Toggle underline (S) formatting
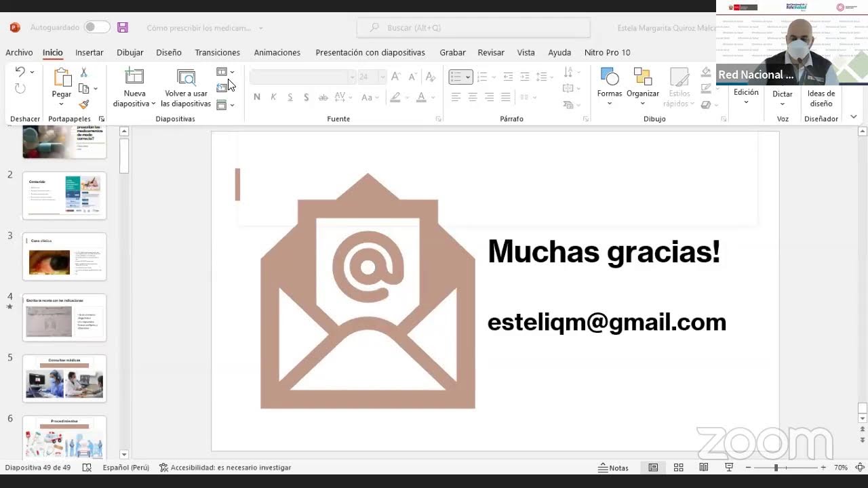Screen dimensions: 868x488 coord(290,97)
